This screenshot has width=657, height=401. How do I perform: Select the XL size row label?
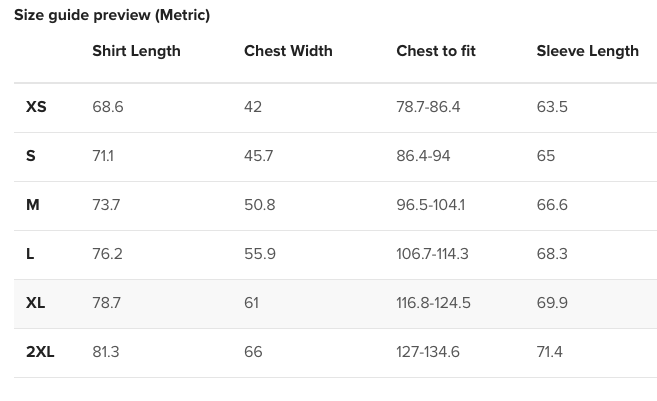(36, 303)
